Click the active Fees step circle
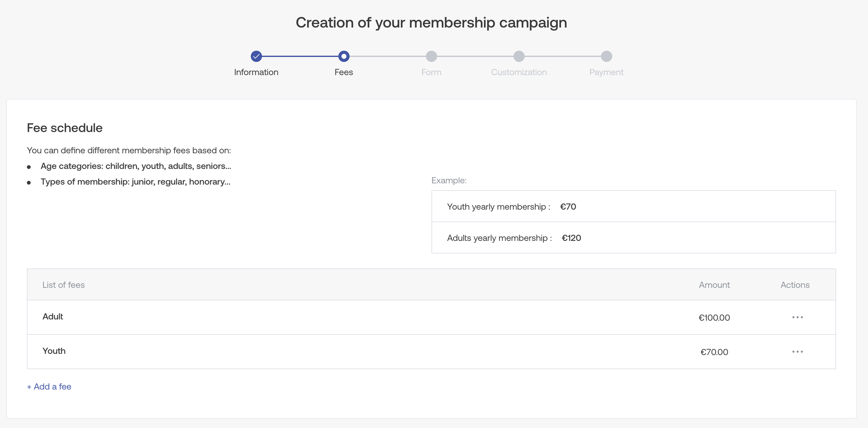 point(344,56)
